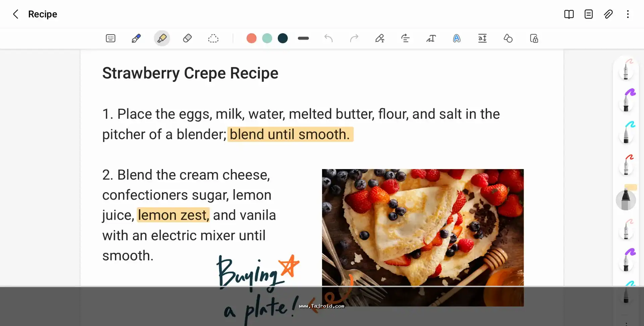Undo the last stroke
The height and width of the screenshot is (326, 644).
click(x=329, y=38)
